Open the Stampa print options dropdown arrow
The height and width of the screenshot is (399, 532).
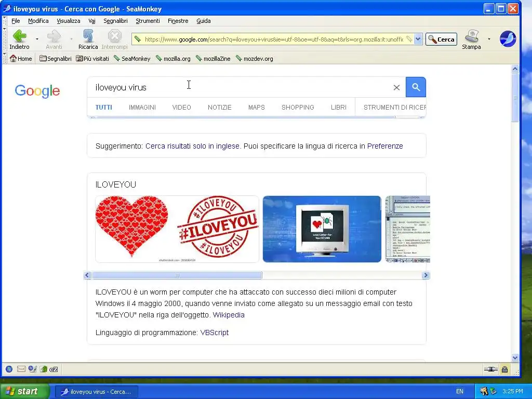(489, 38)
